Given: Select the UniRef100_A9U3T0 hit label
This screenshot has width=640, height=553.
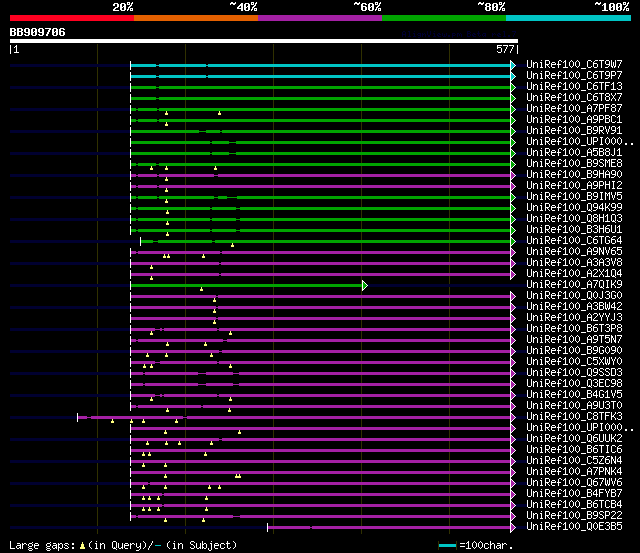Looking at the screenshot, I should coord(574,406).
